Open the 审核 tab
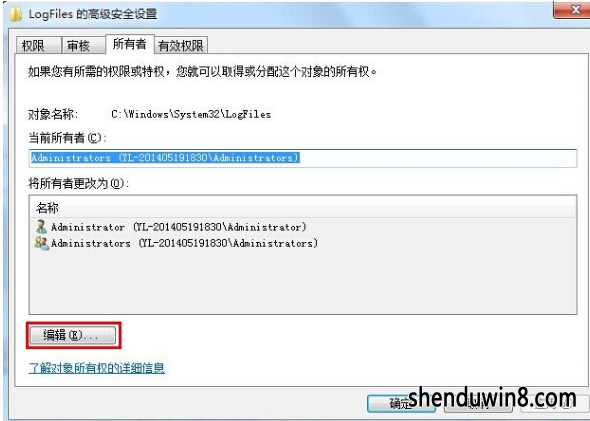Viewport: 590px width, 421px height. point(83,46)
